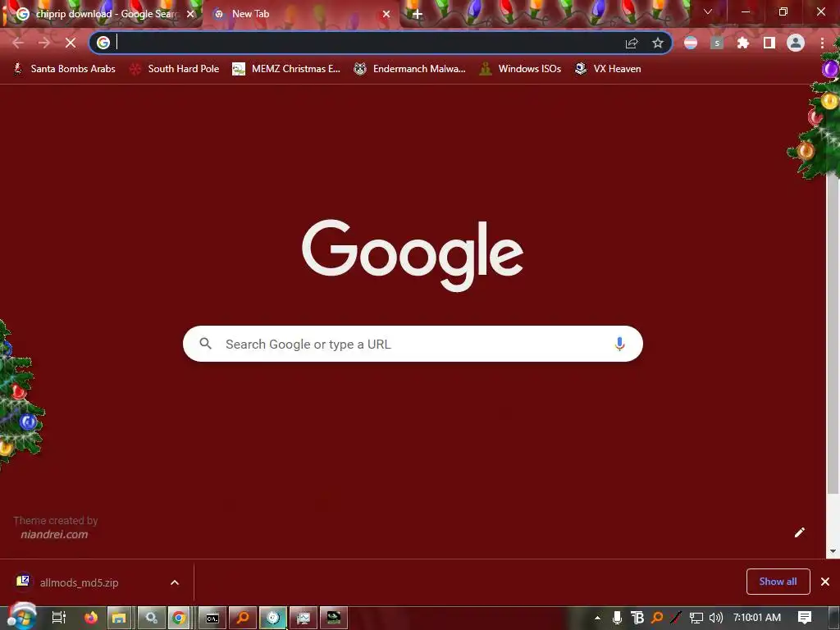Launch Firefox from the taskbar
The height and width of the screenshot is (630, 840).
point(90,618)
